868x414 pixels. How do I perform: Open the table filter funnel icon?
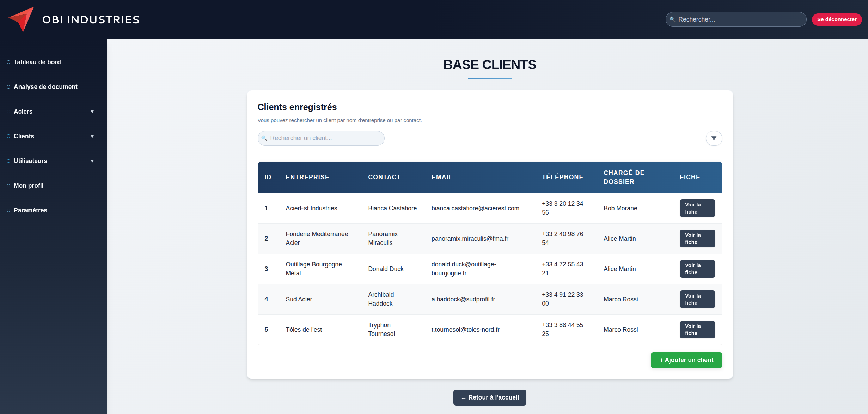[714, 138]
